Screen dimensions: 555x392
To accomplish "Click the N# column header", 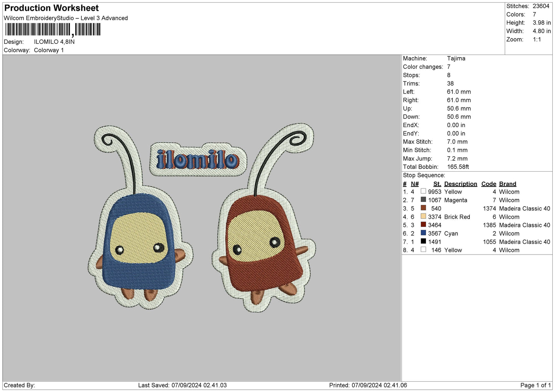I will (415, 184).
